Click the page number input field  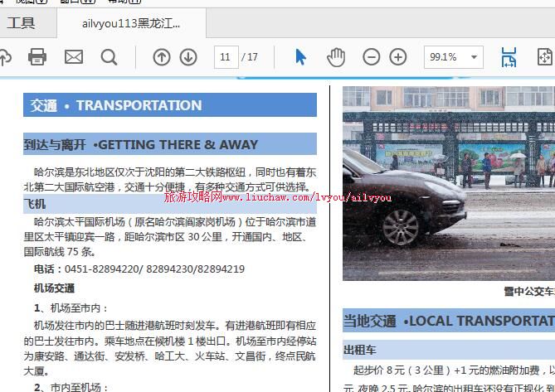[225, 57]
